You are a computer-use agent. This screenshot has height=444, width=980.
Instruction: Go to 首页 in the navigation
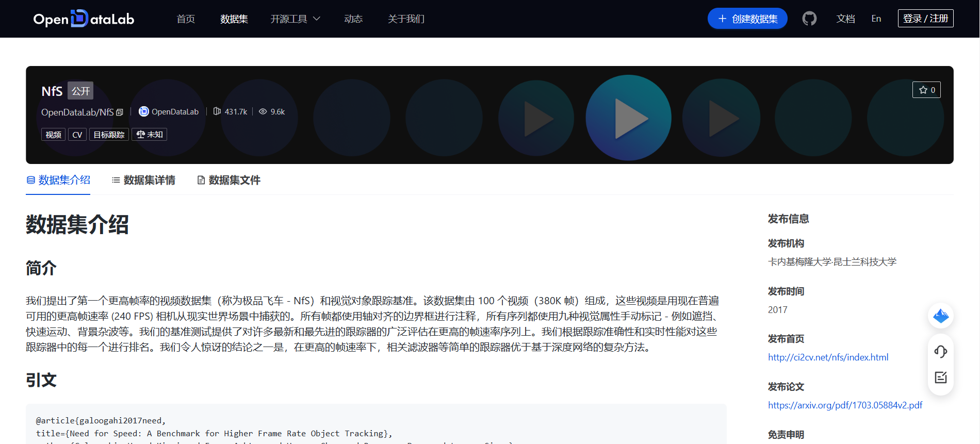[186, 19]
